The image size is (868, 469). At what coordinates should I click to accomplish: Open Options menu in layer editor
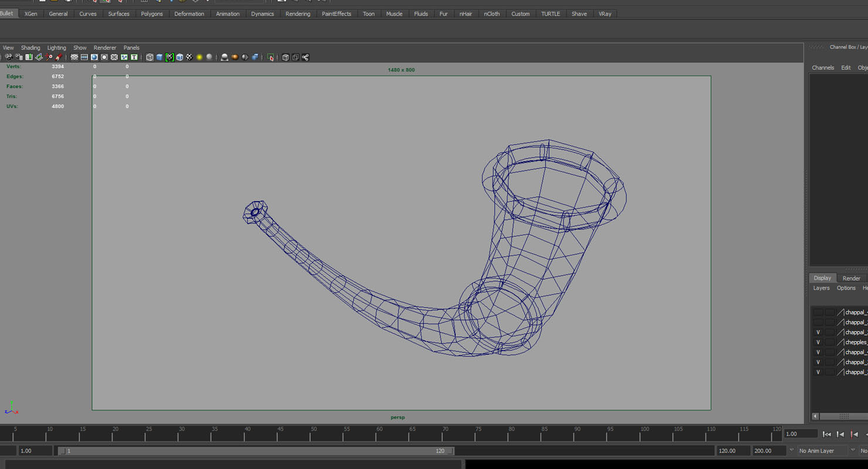[x=846, y=288]
